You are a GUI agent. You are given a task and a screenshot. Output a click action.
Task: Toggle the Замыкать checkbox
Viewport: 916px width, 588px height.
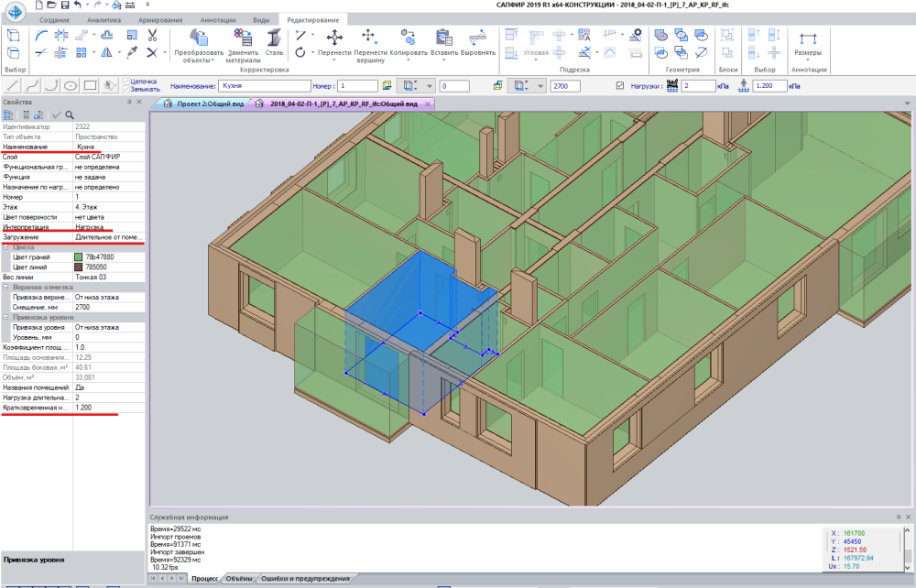point(126,90)
